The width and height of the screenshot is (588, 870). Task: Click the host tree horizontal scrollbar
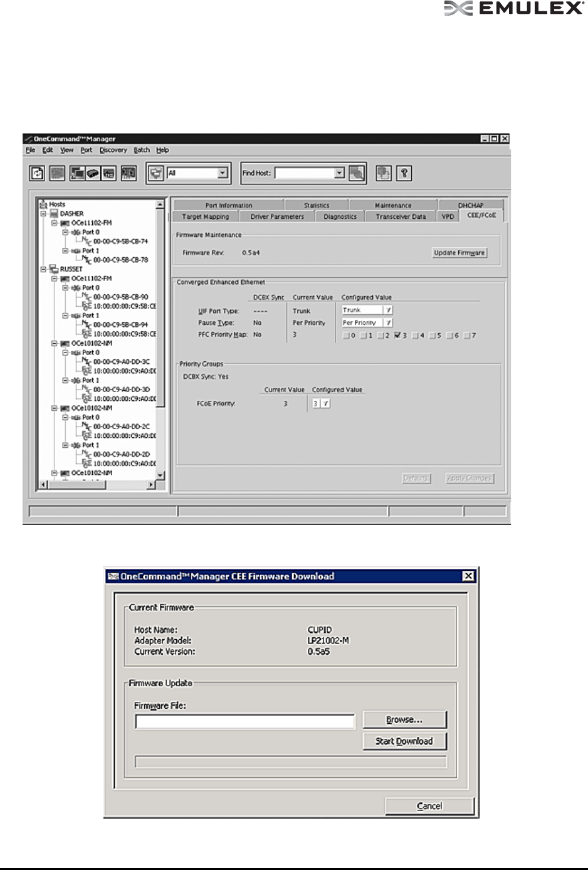[x=97, y=485]
